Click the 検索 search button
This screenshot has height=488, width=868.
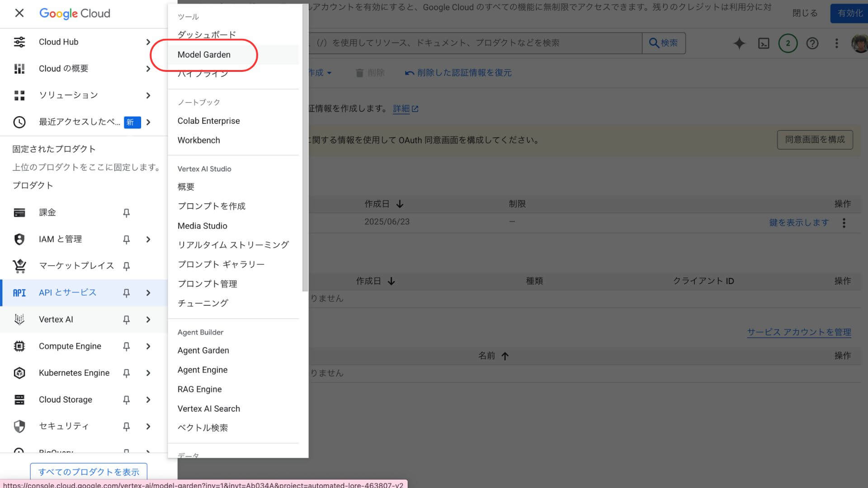tap(664, 43)
